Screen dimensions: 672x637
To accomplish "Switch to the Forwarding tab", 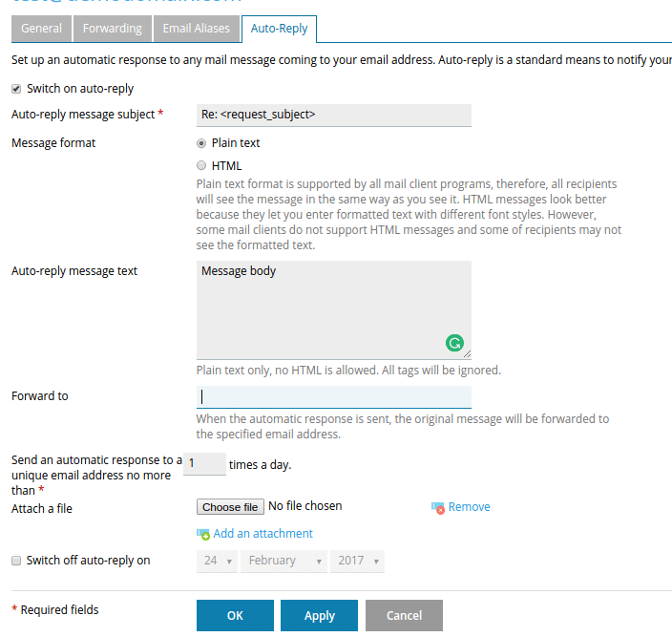I will 113,29.
